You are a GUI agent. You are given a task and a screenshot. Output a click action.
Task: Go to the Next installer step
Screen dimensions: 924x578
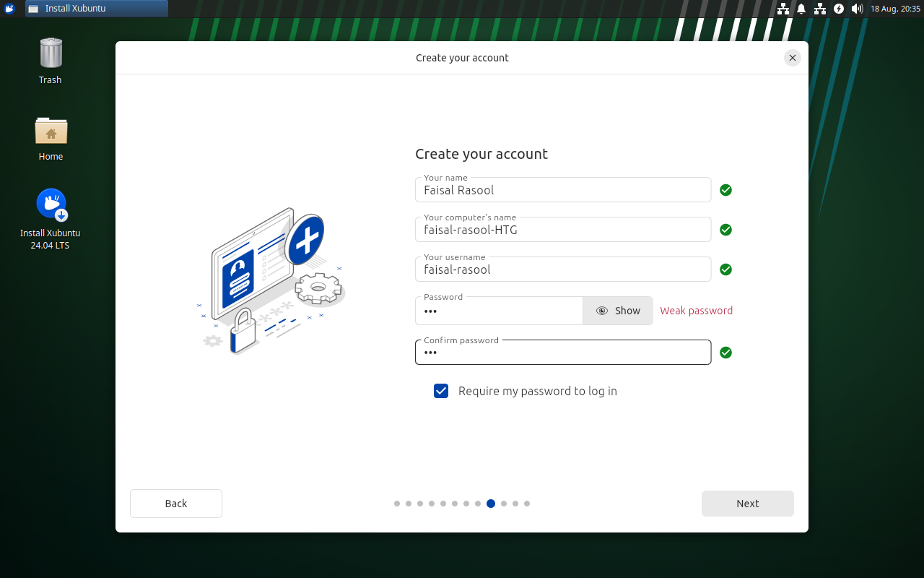click(748, 504)
